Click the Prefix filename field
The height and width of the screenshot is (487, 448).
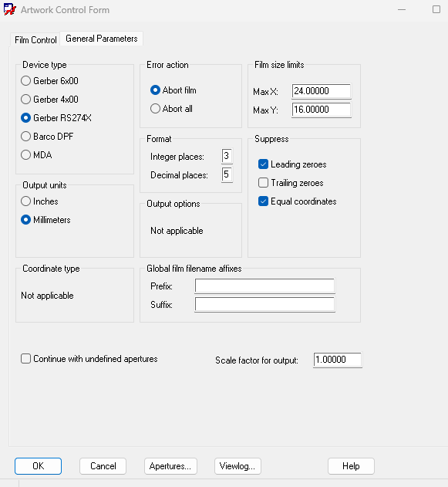click(x=264, y=286)
